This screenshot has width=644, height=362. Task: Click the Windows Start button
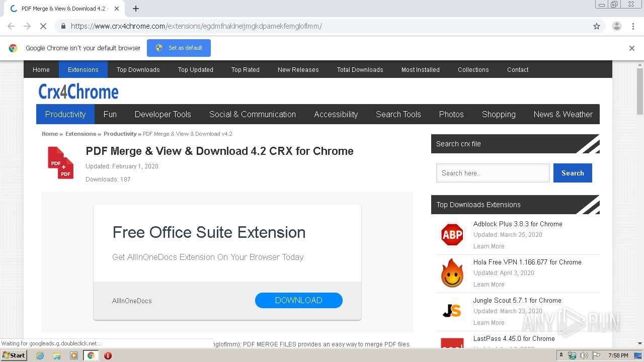pyautogui.click(x=14, y=355)
